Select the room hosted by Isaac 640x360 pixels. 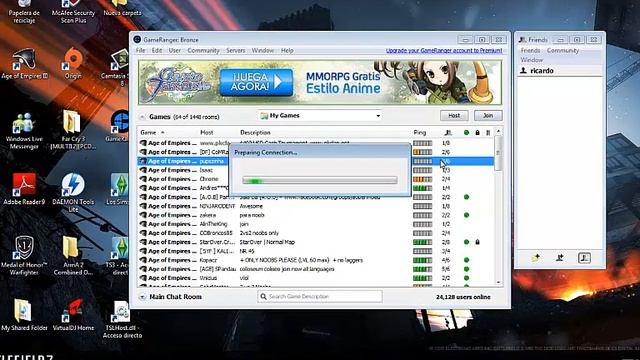click(316, 170)
